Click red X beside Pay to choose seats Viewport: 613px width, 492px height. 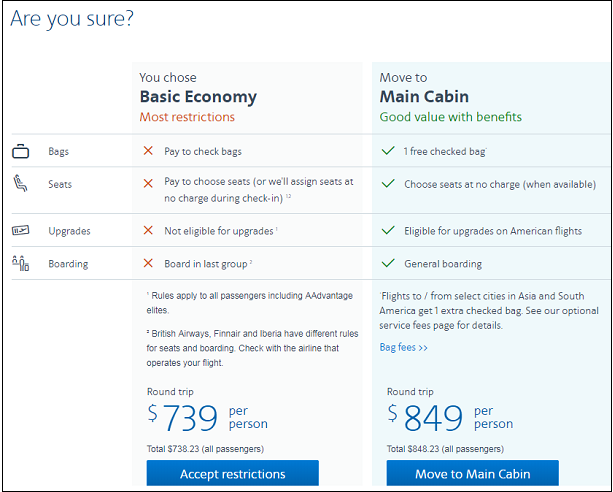[148, 184]
